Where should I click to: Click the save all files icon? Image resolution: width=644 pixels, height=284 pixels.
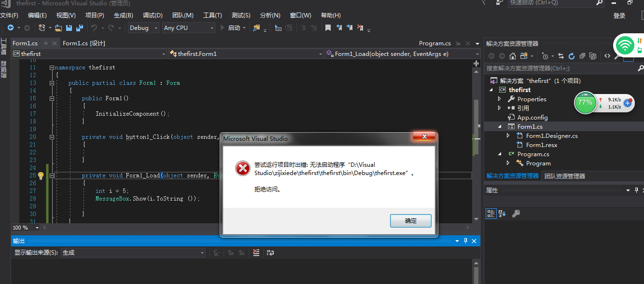click(79, 28)
